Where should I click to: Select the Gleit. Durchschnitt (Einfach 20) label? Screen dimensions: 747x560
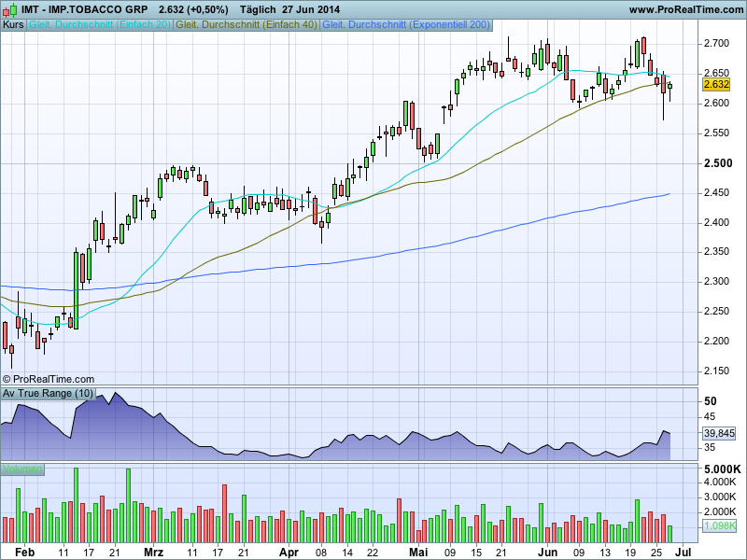tap(100, 25)
